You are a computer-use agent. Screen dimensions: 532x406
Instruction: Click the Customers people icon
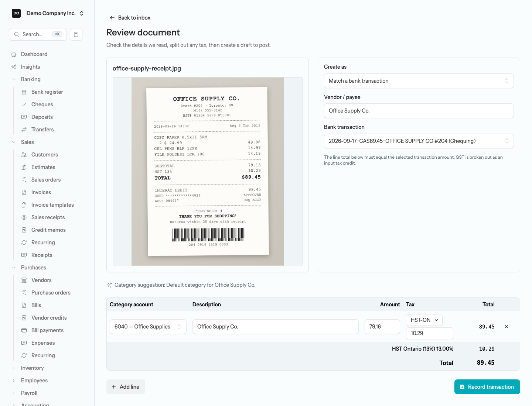tap(24, 155)
